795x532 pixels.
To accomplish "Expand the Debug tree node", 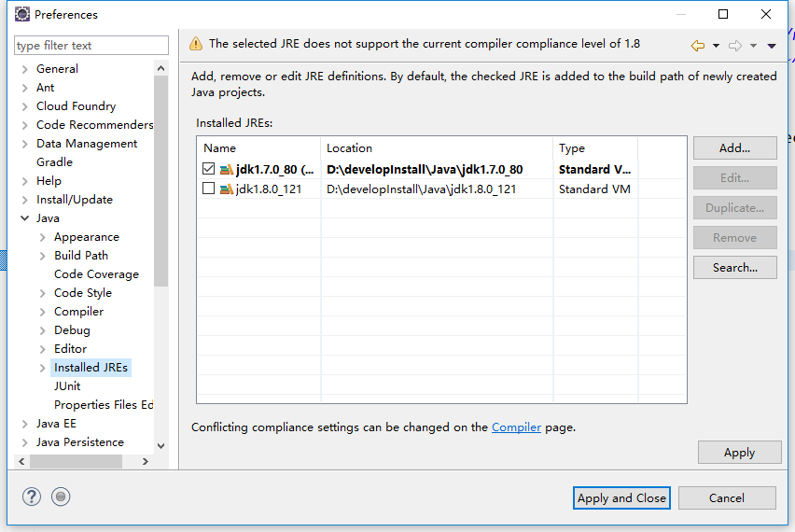I will tap(43, 330).
